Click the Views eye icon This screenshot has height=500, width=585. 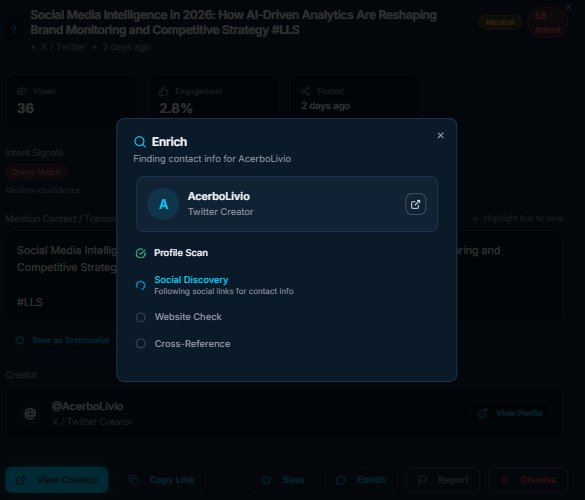coord(22,91)
